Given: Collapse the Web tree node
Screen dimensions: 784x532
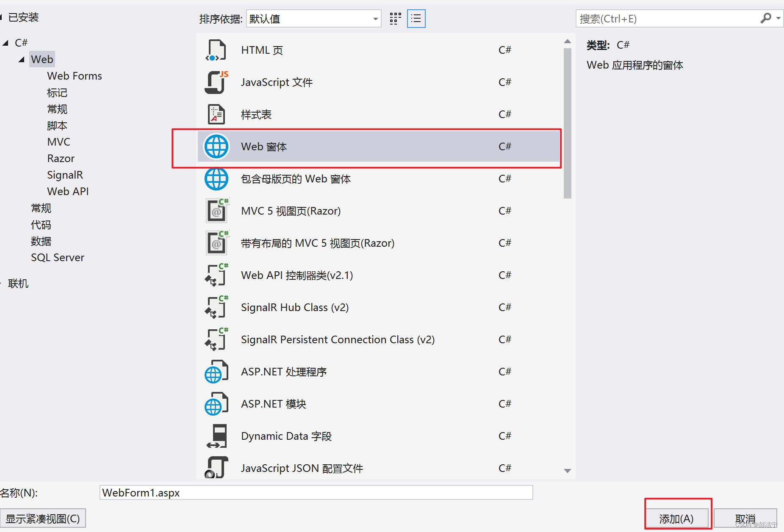Looking at the screenshot, I should point(22,59).
